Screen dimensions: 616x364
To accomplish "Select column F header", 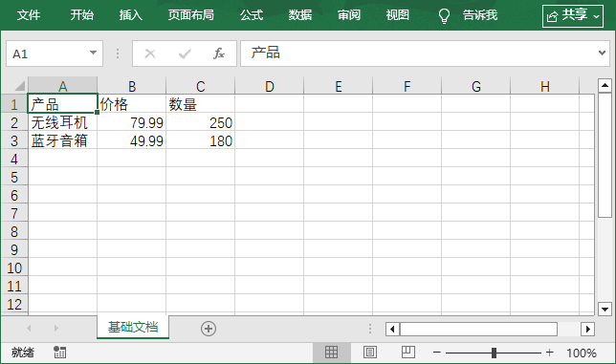I will click(x=407, y=86).
